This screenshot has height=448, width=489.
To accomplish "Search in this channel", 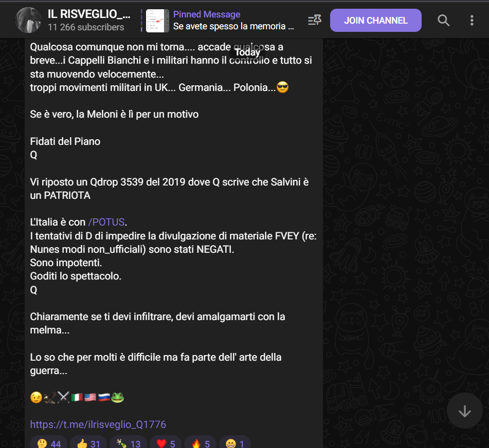I will 443,20.
